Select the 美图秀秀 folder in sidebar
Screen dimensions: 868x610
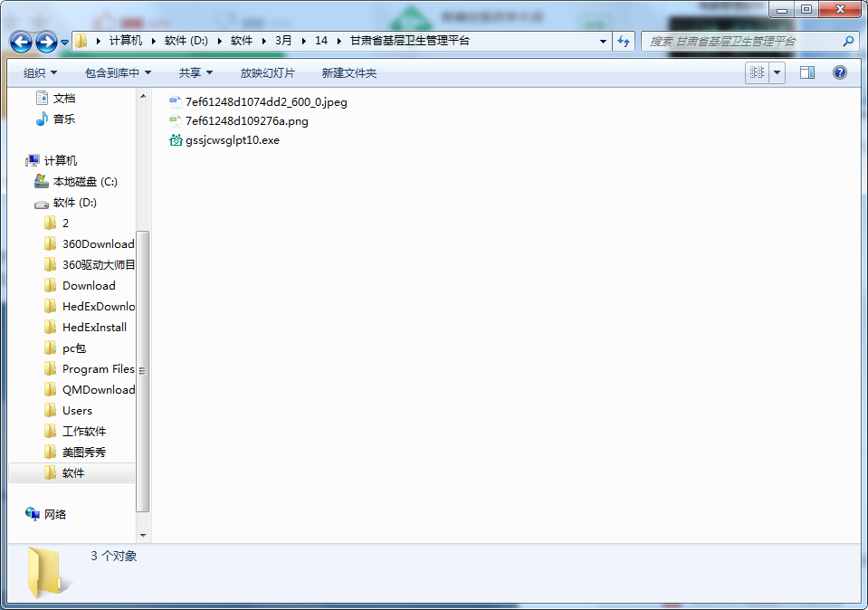coord(83,453)
